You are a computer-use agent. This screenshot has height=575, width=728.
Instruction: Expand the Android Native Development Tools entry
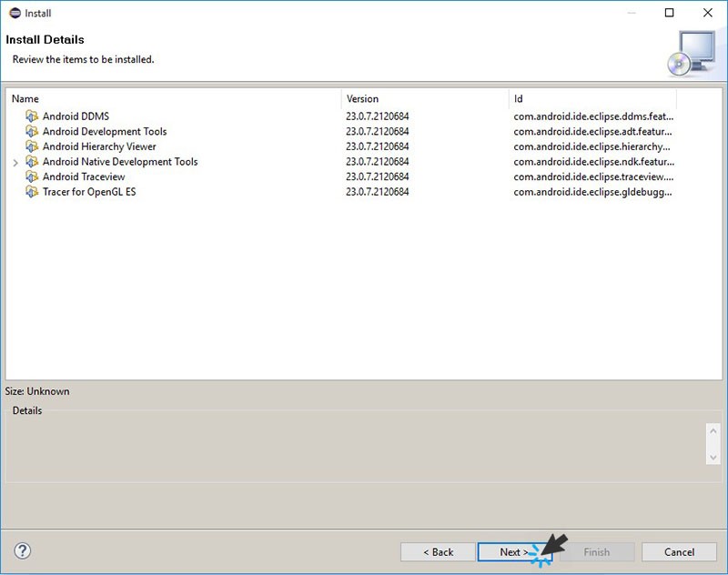click(x=15, y=162)
